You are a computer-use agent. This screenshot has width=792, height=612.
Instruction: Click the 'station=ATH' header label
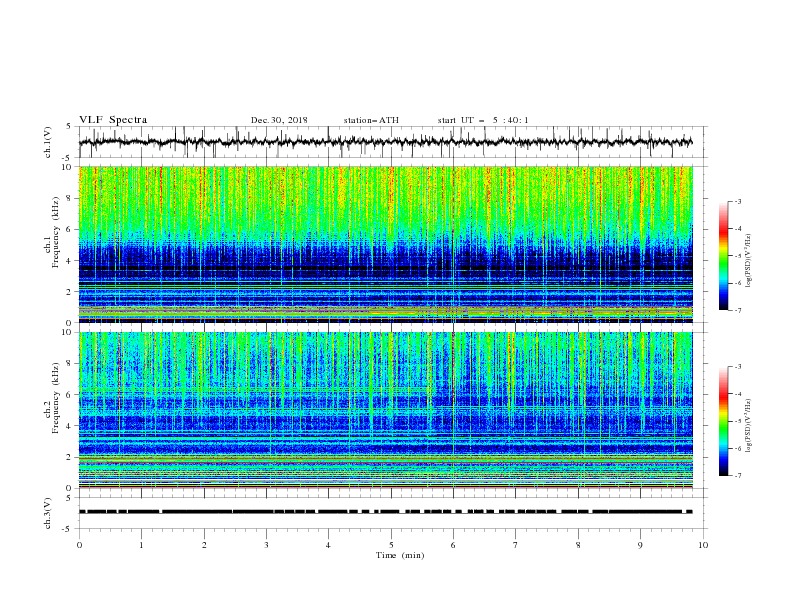coord(371,120)
